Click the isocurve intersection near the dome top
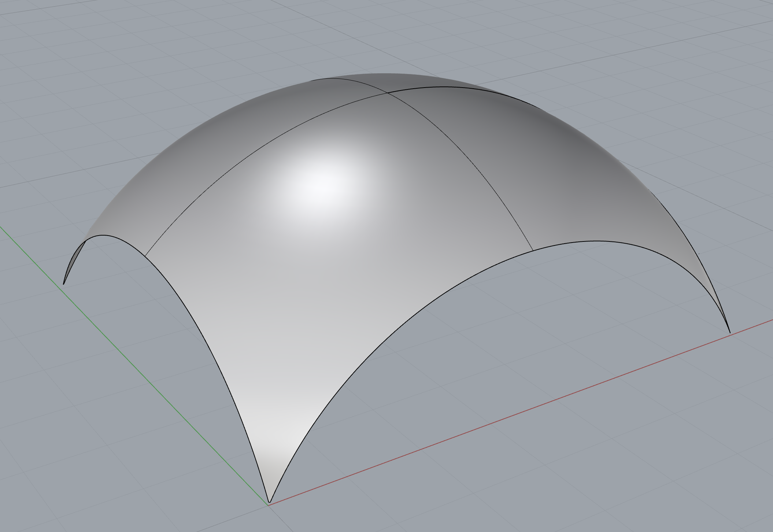This screenshot has height=532, width=773. 388,93
